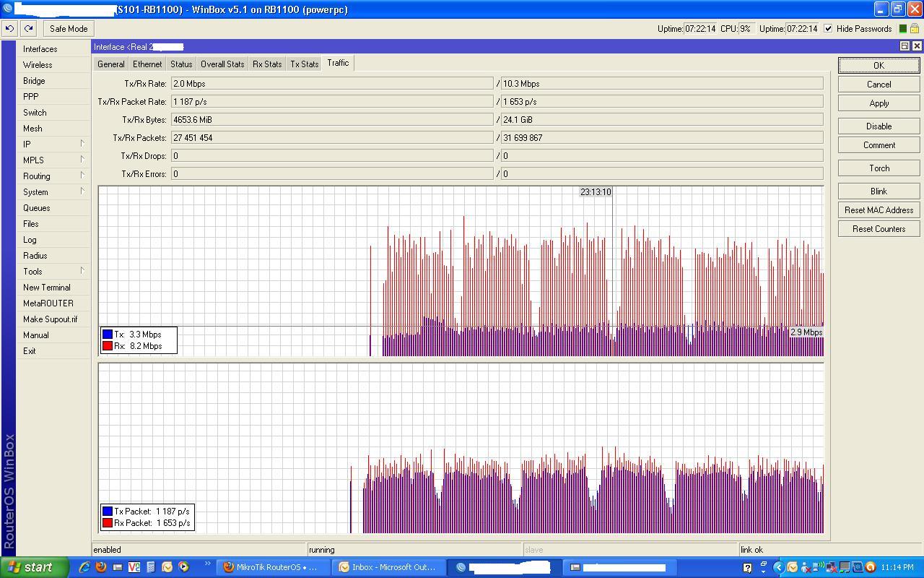Click the green CPU load indicator

902,29
